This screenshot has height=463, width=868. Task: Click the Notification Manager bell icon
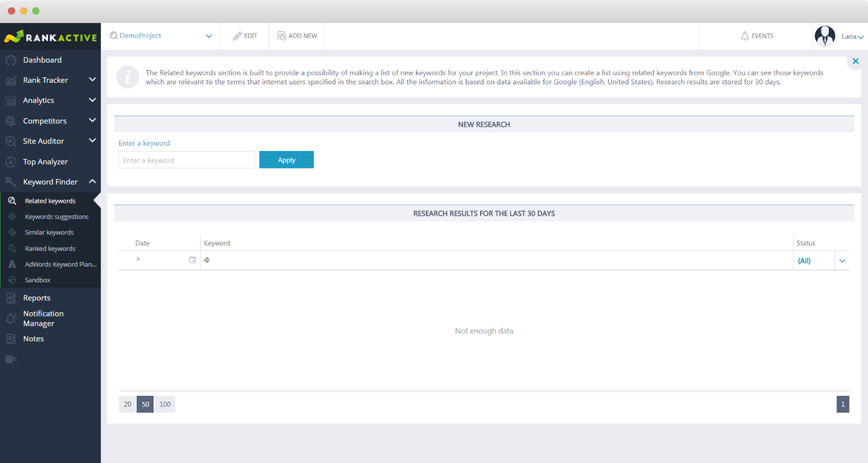10,319
